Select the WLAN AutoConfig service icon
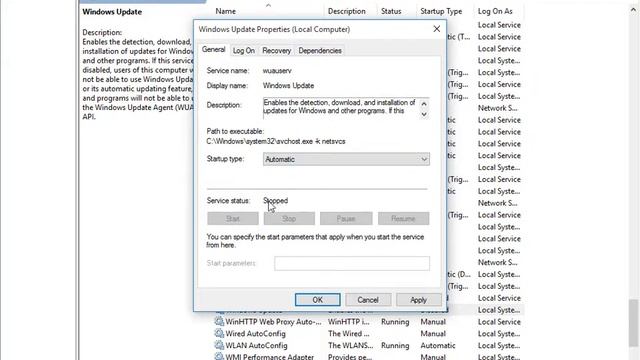Screen dimensions: 640x360 click(x=219, y=345)
